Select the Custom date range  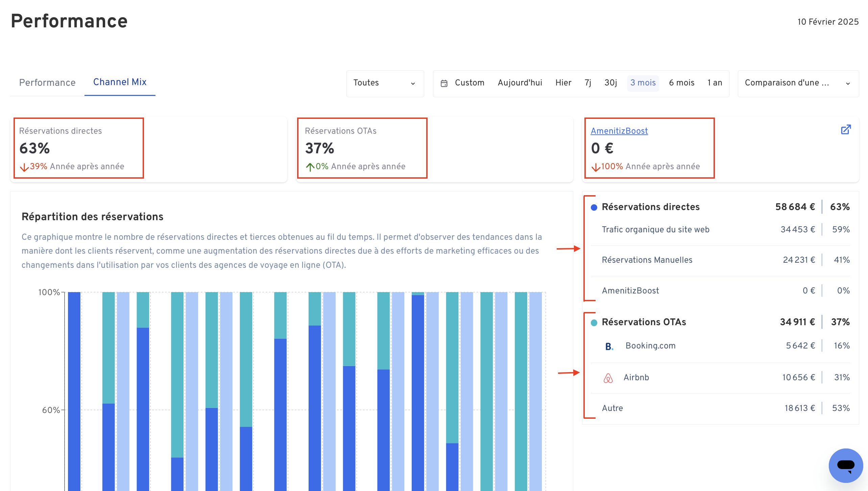[x=469, y=83]
